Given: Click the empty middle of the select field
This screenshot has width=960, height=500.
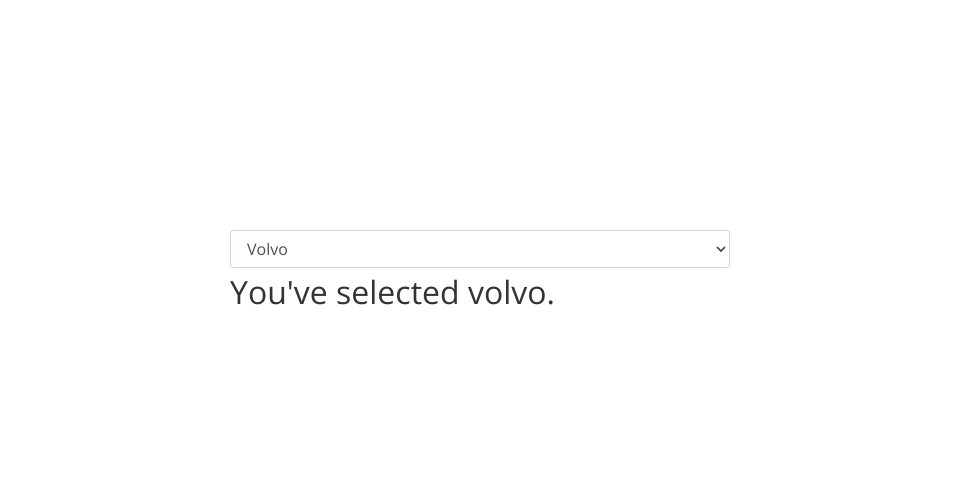Looking at the screenshot, I should [x=480, y=249].
